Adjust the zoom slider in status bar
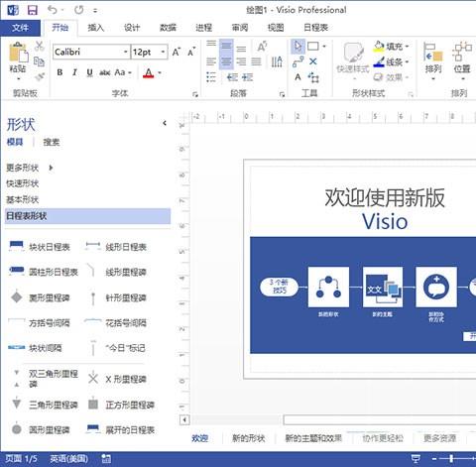 pyautogui.click(x=452, y=459)
